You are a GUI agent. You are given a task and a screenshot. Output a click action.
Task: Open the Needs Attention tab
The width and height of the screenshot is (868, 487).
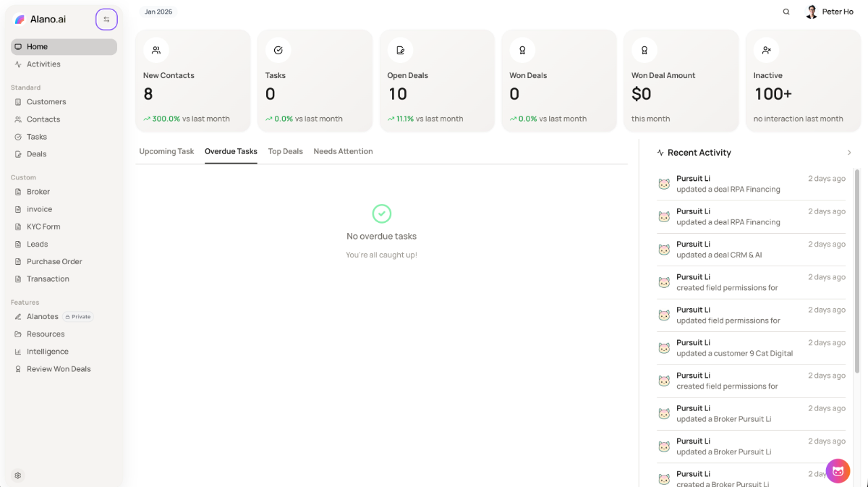point(343,151)
